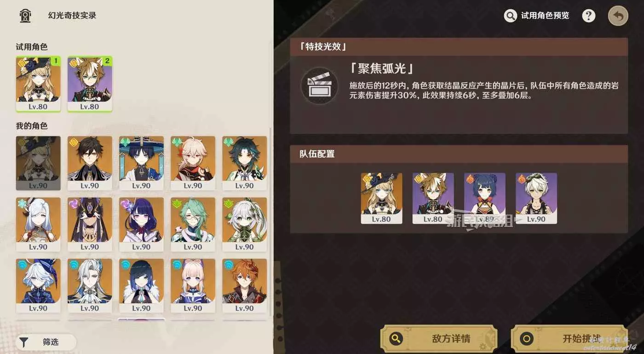Open the 筛选 filter options
Viewport: 644px width, 354px height.
coord(46,342)
